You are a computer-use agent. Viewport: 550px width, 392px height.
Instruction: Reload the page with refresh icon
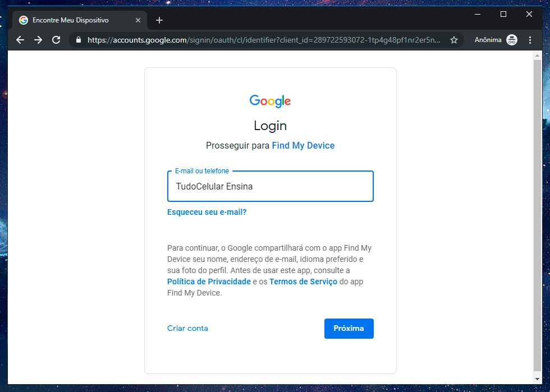point(56,40)
